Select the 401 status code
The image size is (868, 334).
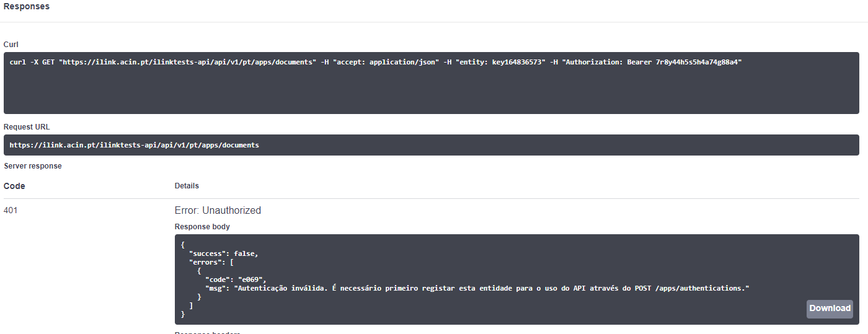pyautogui.click(x=11, y=211)
